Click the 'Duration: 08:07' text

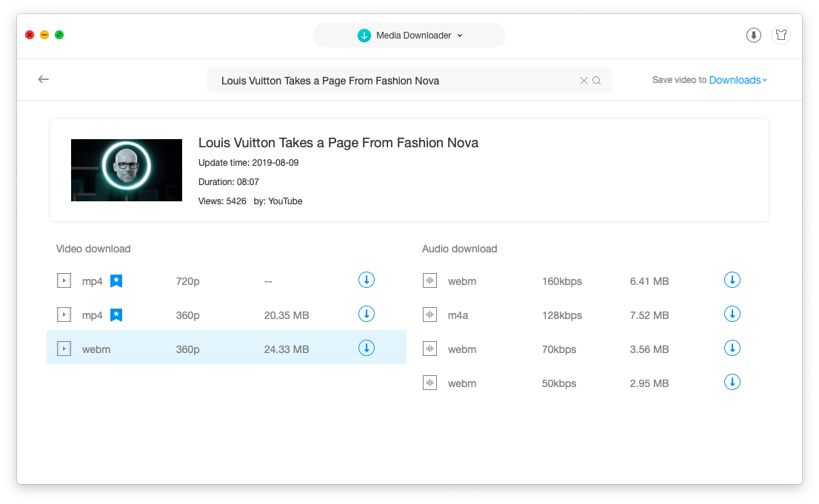tap(228, 182)
